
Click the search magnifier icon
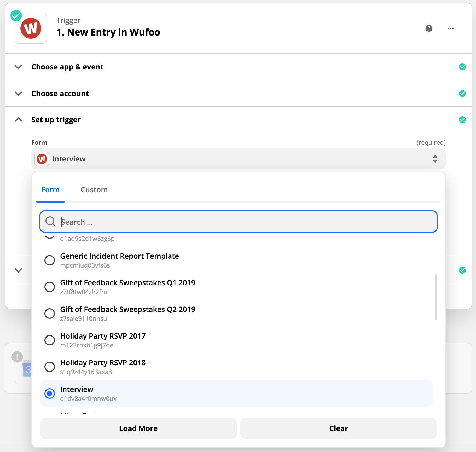50,221
